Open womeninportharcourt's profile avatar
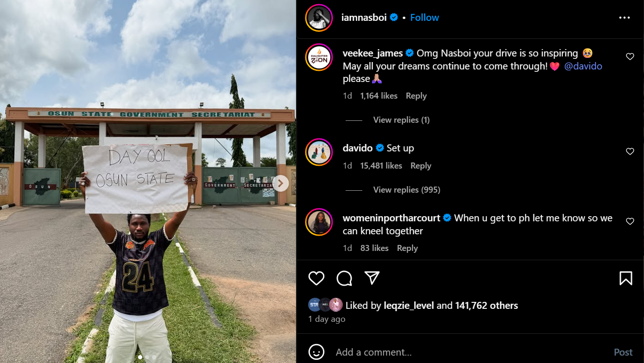This screenshot has height=363, width=644. (x=319, y=222)
